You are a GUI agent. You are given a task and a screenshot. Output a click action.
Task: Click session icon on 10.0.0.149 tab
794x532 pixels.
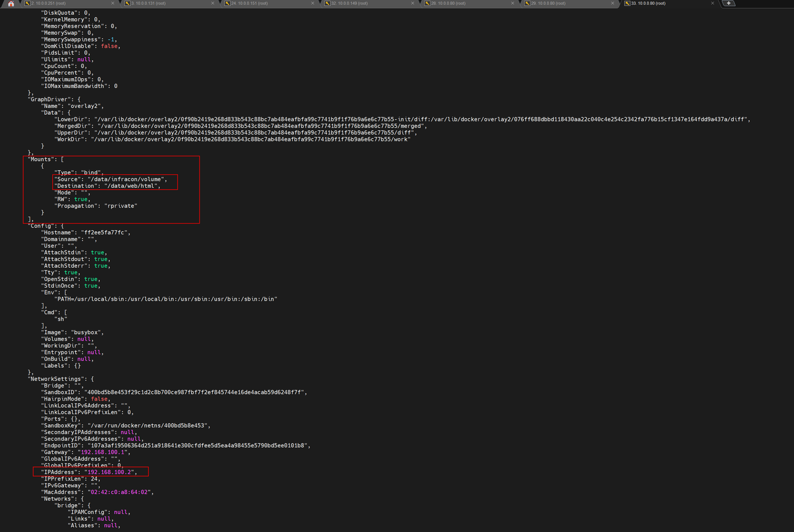(x=326, y=3)
